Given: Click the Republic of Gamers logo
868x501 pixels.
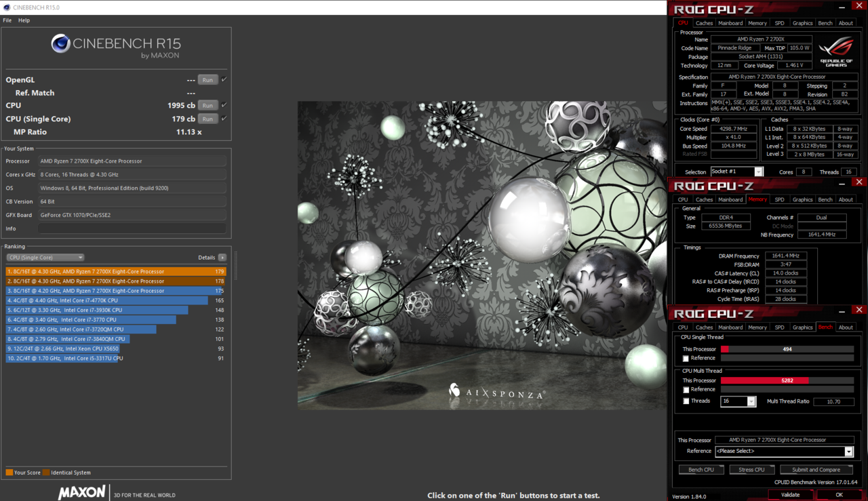Looking at the screenshot, I should coord(836,52).
